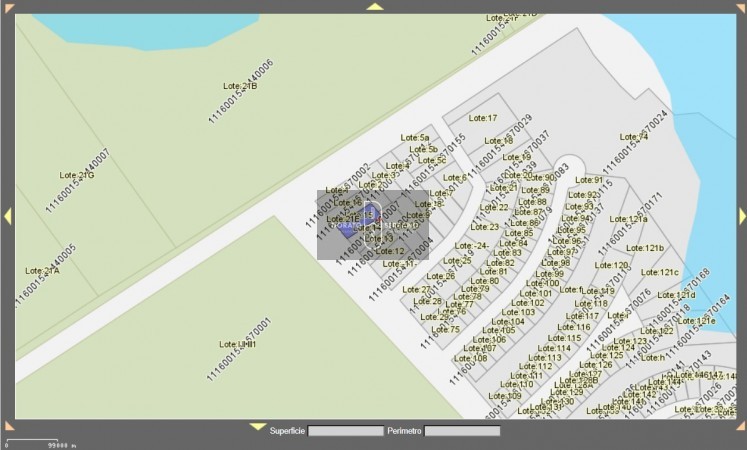Click the Lote 108 parcel label
Image resolution: width=747 pixels, height=450 pixels.
click(472, 358)
